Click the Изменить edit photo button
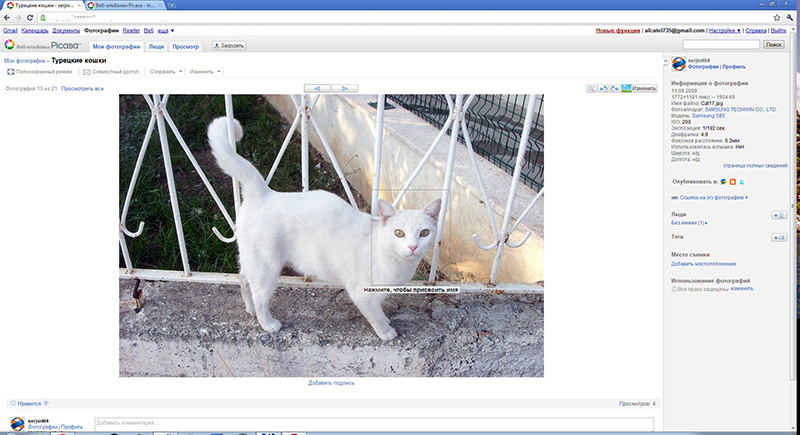Screen dimensions: 800x435 click(639, 88)
